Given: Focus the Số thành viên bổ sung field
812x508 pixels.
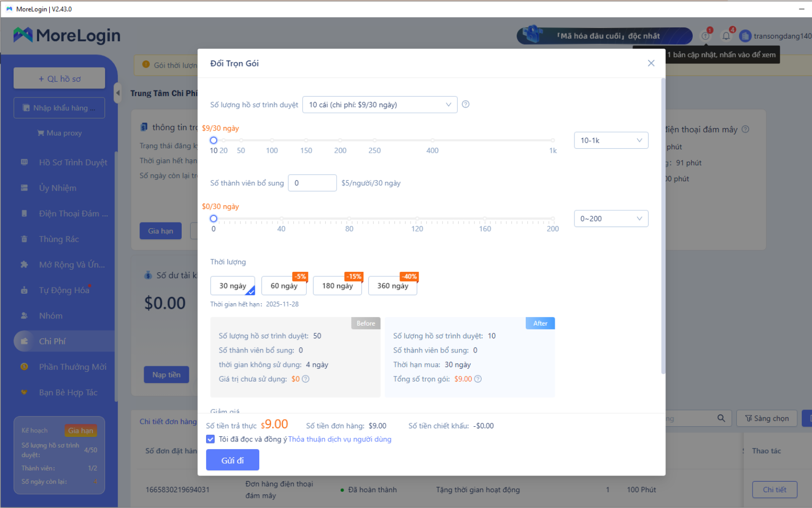Looking at the screenshot, I should click(312, 183).
